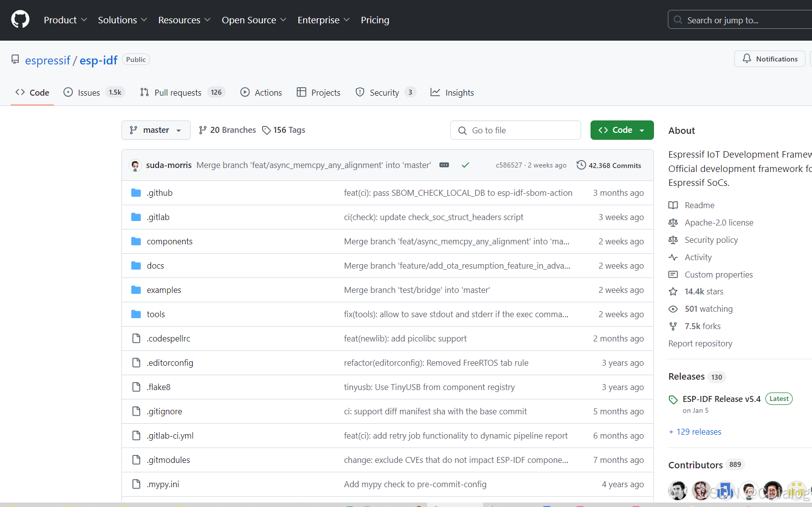Show the + 129 releases link

pyautogui.click(x=695, y=432)
